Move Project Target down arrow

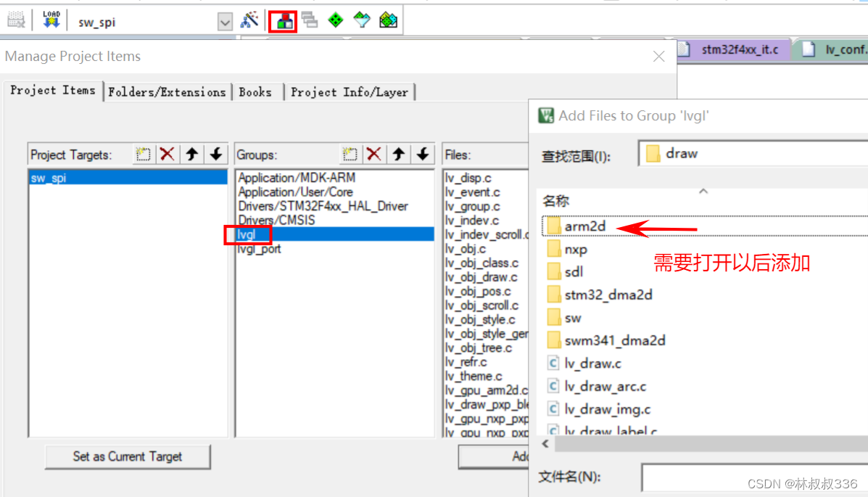pyautogui.click(x=216, y=154)
